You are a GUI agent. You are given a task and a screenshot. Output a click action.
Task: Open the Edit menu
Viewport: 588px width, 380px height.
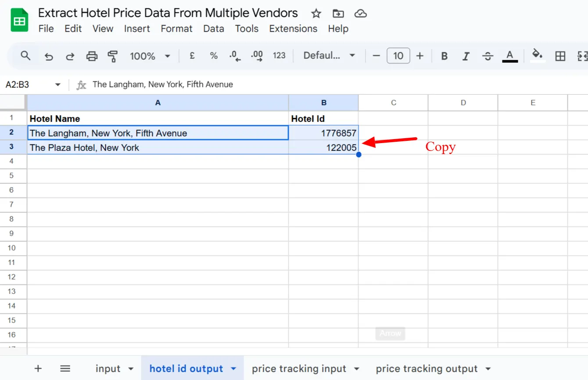[x=73, y=29]
